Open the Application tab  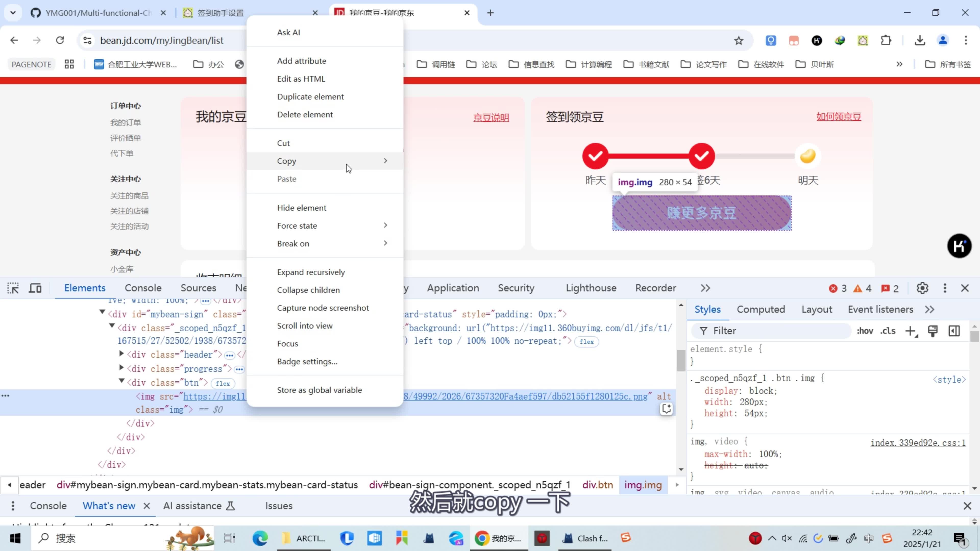point(453,288)
